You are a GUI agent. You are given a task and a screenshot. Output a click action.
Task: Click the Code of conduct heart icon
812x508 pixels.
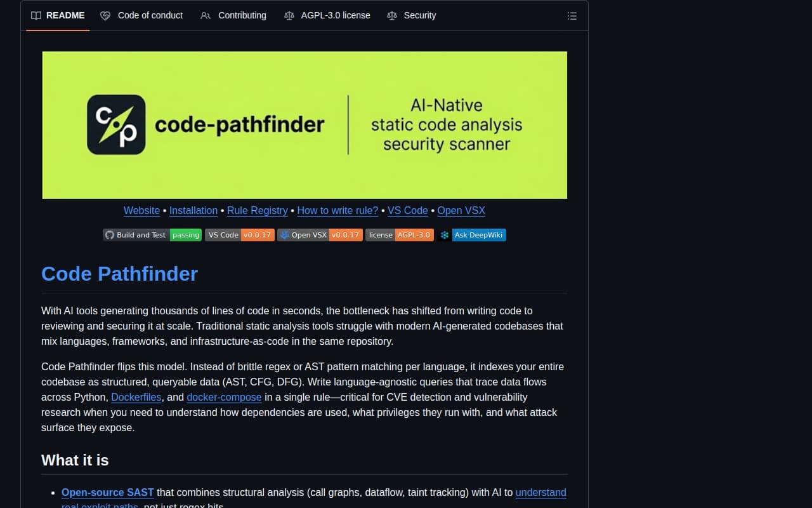tap(105, 15)
